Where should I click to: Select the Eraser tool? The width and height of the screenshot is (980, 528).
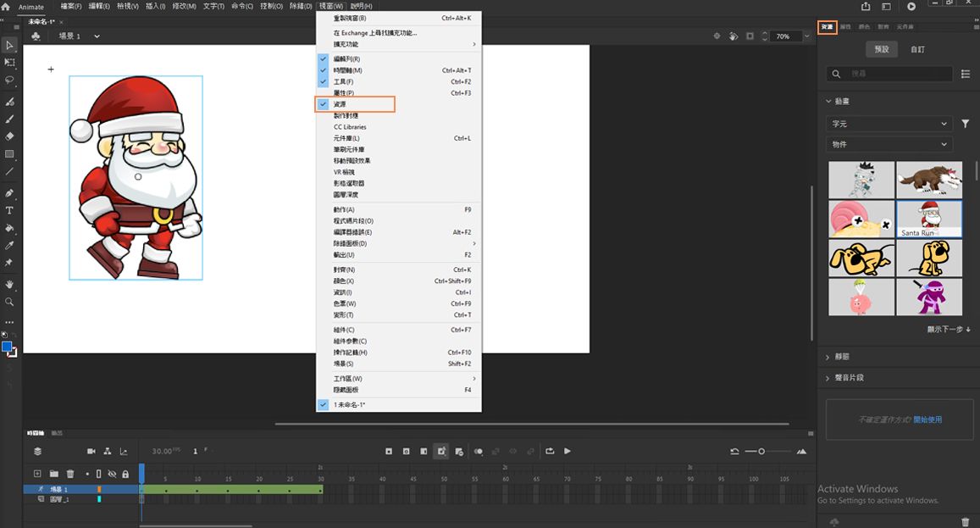[x=9, y=136]
